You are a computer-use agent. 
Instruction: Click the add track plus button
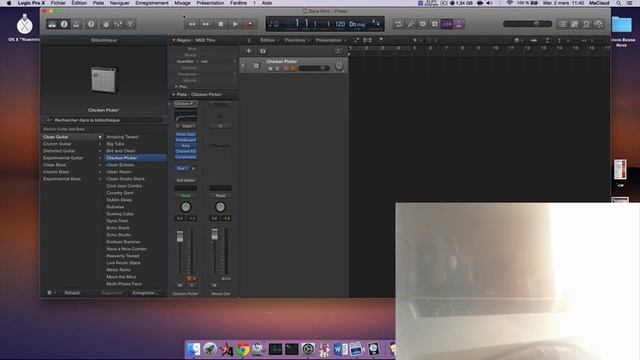(249, 51)
